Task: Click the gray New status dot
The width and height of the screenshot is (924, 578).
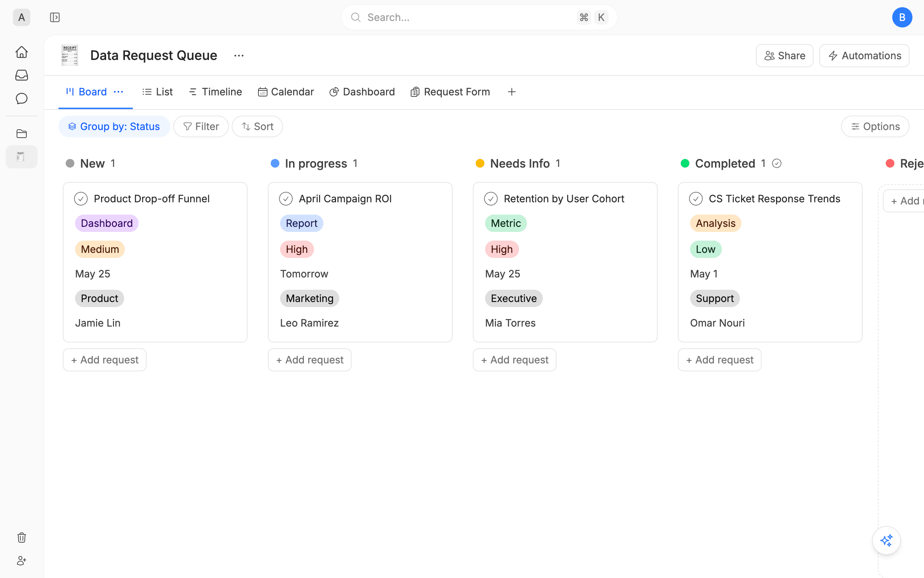Action: point(70,164)
